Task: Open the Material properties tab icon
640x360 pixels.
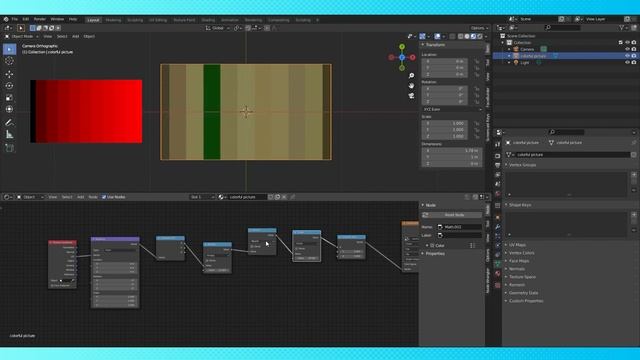Action: point(498,273)
